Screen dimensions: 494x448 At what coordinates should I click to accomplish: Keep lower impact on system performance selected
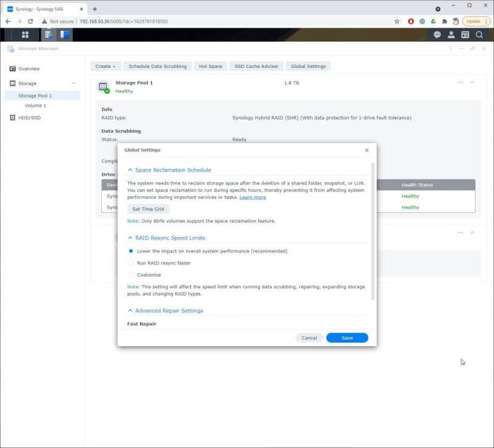pos(130,251)
